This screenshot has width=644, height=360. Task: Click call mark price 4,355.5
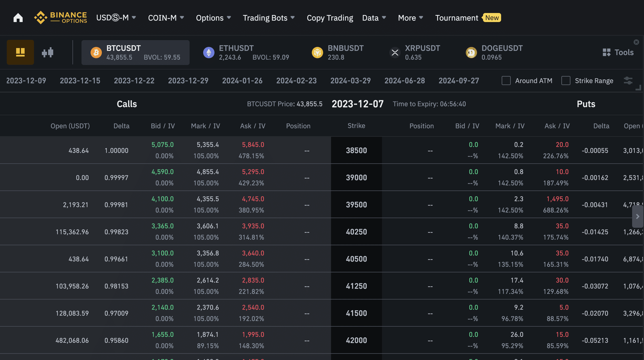[208, 199]
